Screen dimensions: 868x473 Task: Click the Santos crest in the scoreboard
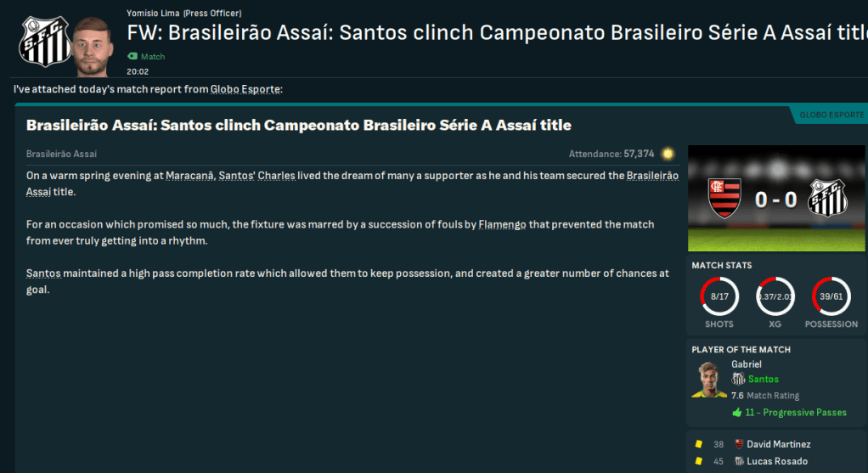pyautogui.click(x=826, y=197)
